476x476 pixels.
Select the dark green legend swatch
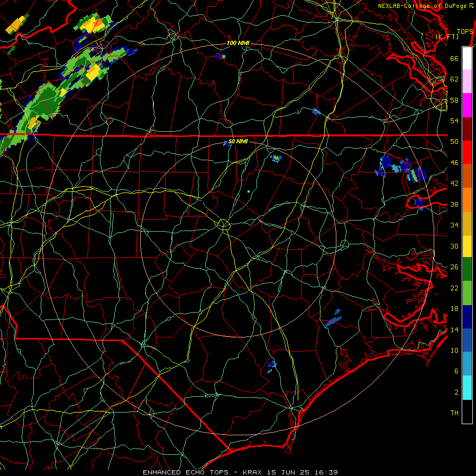click(x=467, y=269)
